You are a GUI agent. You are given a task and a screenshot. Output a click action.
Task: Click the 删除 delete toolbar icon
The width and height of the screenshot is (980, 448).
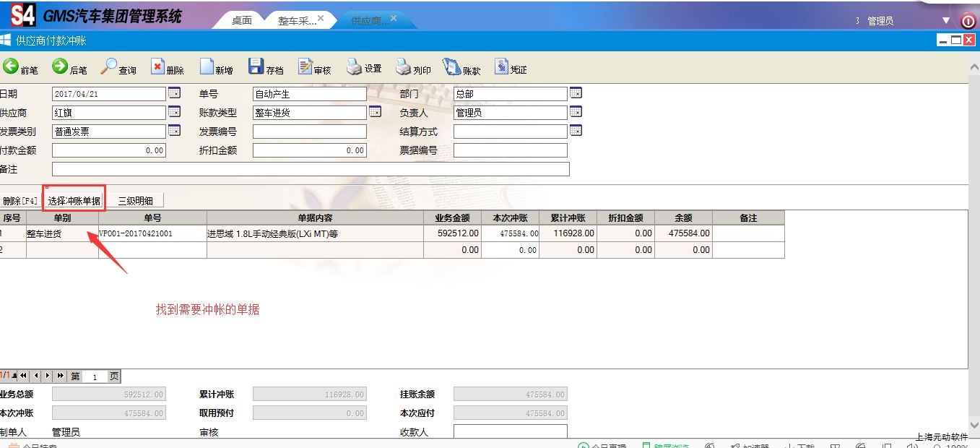click(x=158, y=67)
